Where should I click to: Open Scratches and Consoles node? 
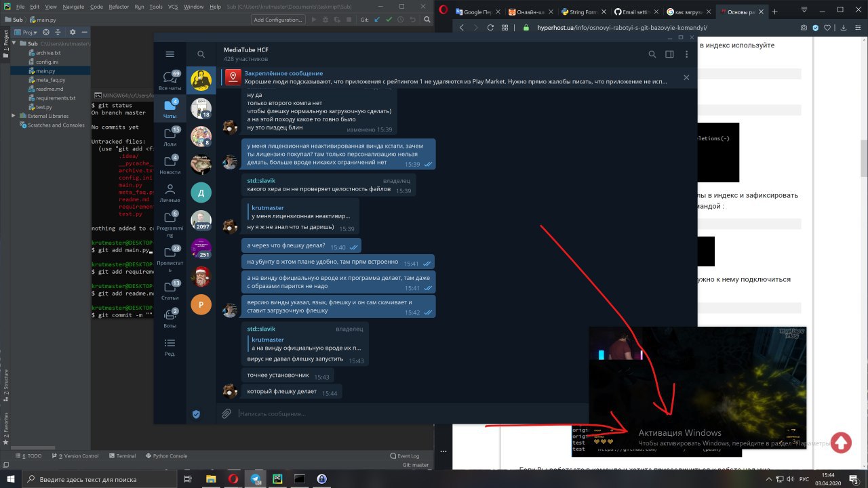point(52,125)
